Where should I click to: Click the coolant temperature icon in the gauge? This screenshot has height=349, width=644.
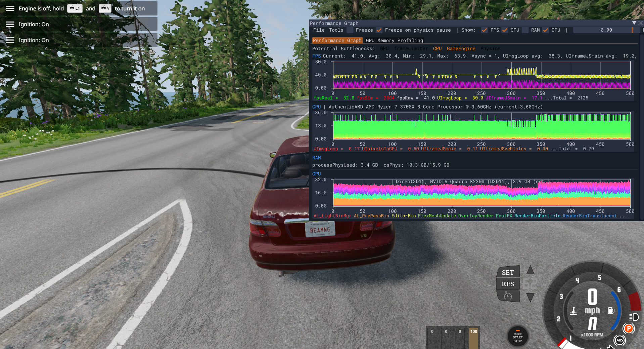point(573,311)
